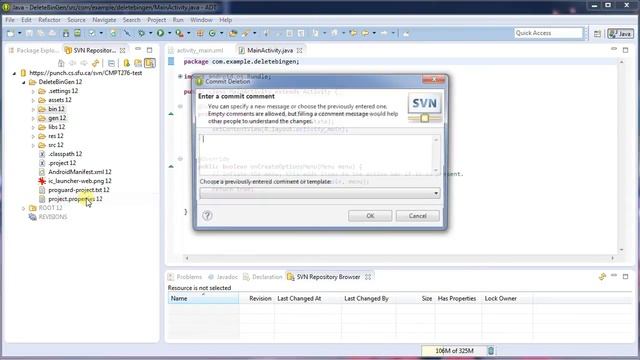Click the Android SDK Manager icon
640x360 pixels.
[x=66, y=33]
